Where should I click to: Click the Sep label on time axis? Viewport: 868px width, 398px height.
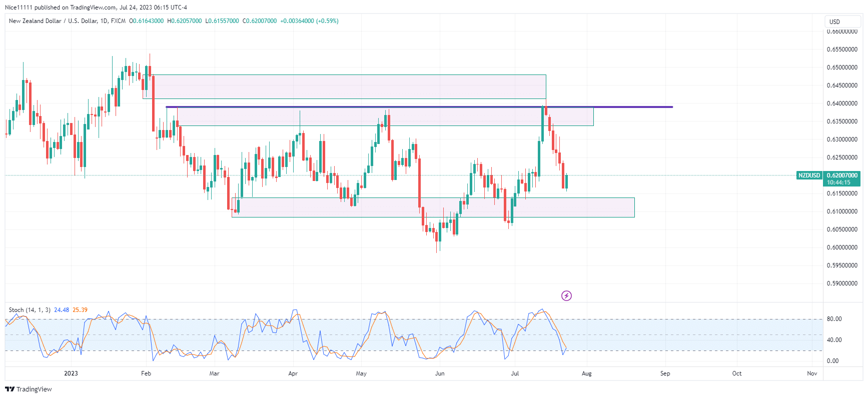coord(665,373)
